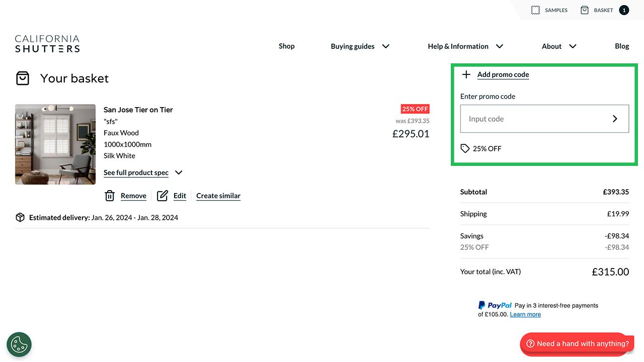Open cookie settings icon
Viewport: 644px width, 362px height.
tap(19, 344)
